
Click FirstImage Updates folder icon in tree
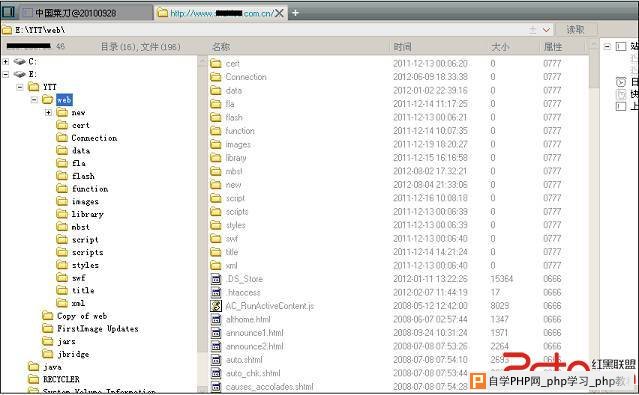click(x=48, y=328)
